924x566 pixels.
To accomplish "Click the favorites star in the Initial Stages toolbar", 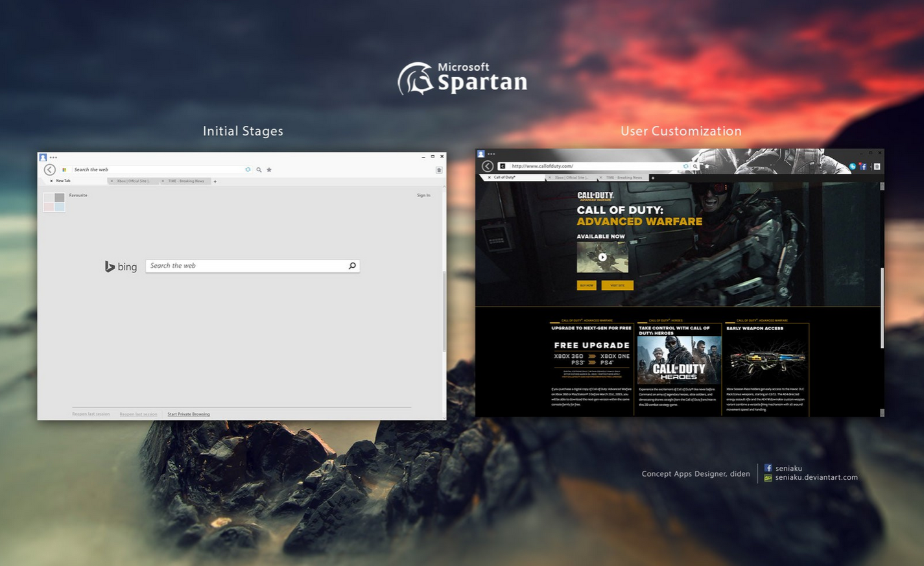I will point(269,170).
